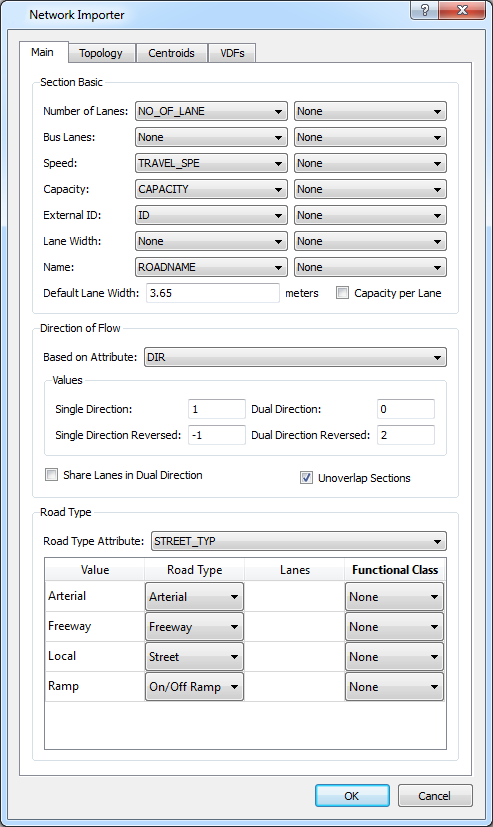Open the Speed TRAVEL_SPE dropdown
The height and width of the screenshot is (827, 493).
(x=211, y=163)
